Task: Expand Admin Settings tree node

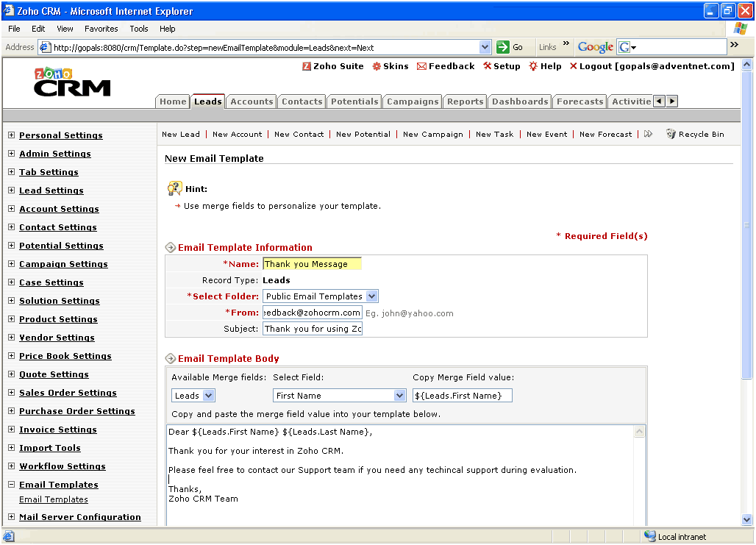Action: coord(12,154)
